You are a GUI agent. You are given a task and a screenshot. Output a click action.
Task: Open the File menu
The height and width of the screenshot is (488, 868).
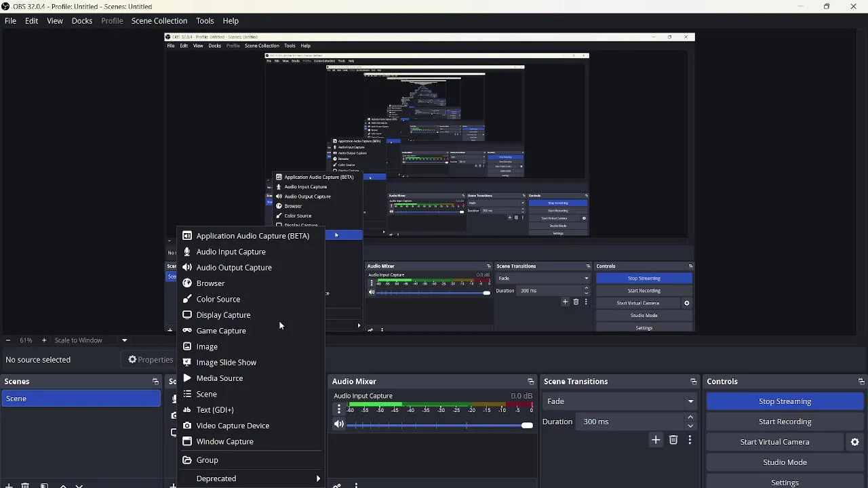click(x=10, y=21)
